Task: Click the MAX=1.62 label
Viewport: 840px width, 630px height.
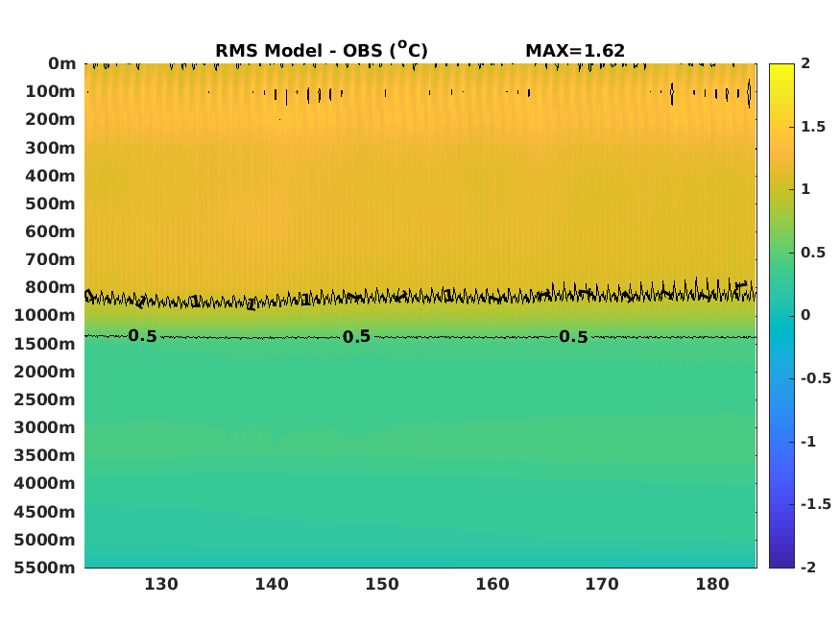Action: point(575,50)
